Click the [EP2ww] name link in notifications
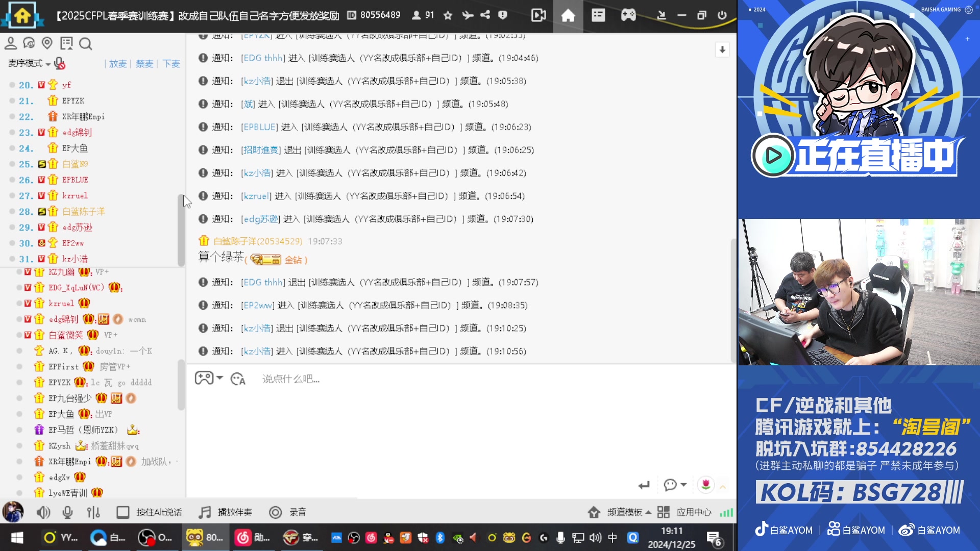980x551 pixels. coord(258,305)
